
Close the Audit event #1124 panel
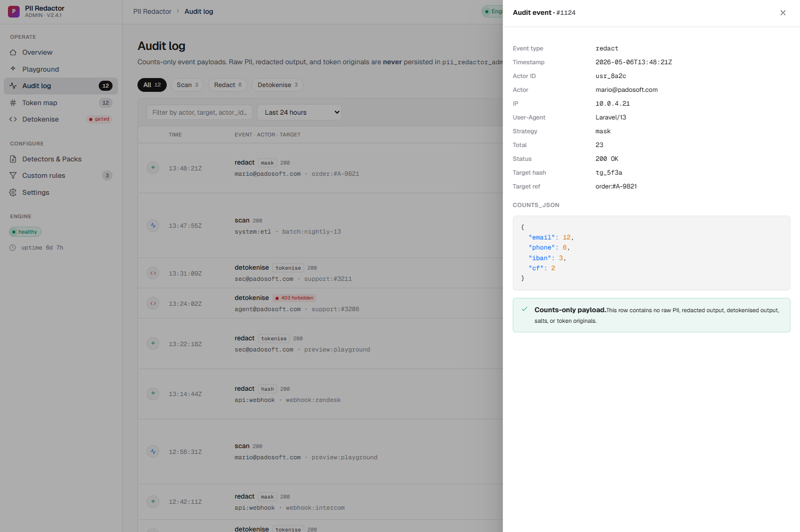pos(783,13)
